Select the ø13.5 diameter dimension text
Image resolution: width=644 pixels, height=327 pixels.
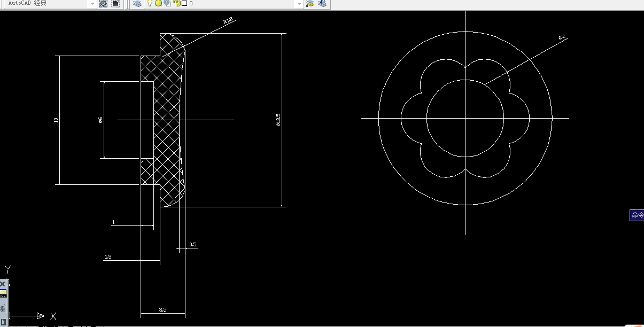click(x=278, y=120)
